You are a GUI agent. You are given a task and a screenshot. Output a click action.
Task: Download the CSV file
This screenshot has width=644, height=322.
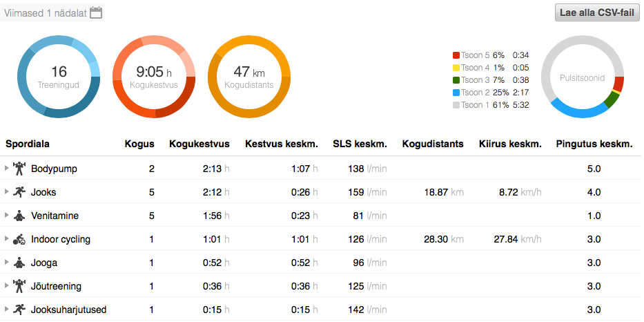tap(597, 13)
